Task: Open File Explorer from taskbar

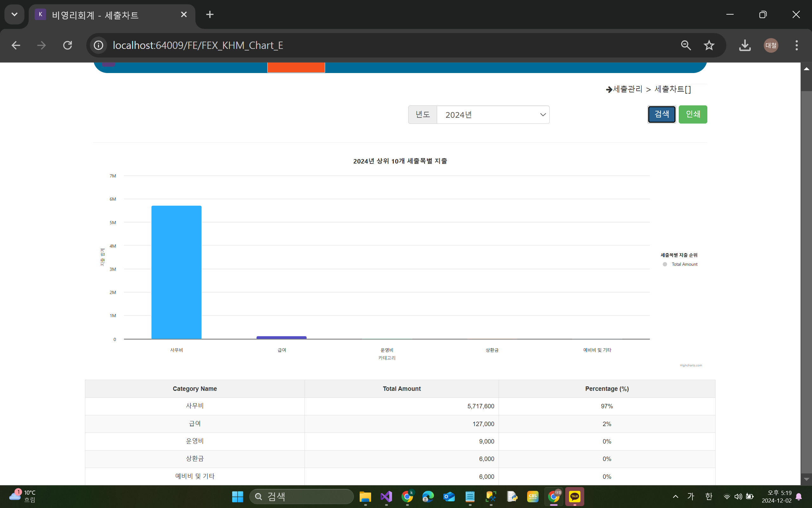Action: (365, 497)
